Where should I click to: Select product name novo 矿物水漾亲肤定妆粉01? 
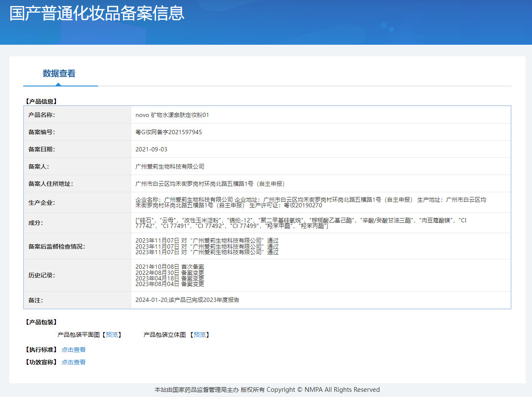(172, 115)
